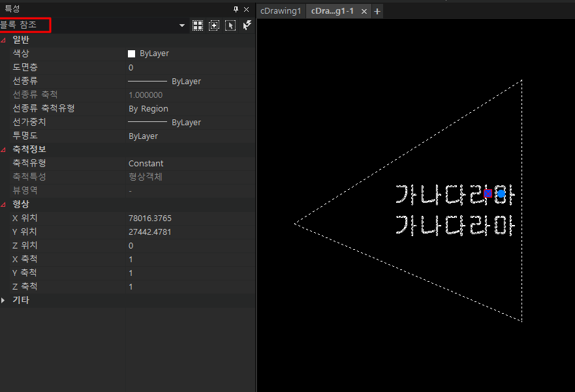
Task: Open the 블록 참조 object type dropdown
Action: point(182,25)
